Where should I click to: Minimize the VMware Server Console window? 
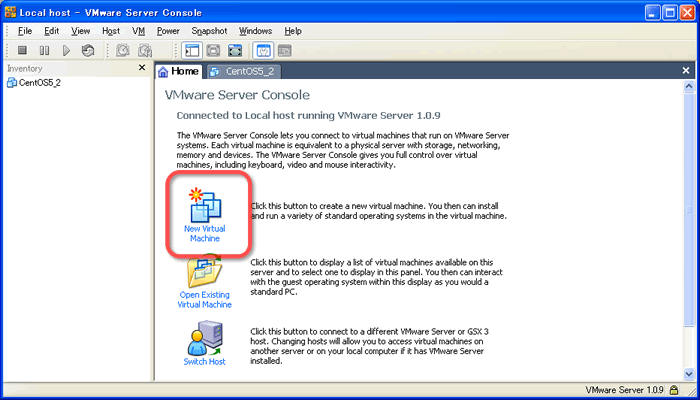click(653, 13)
